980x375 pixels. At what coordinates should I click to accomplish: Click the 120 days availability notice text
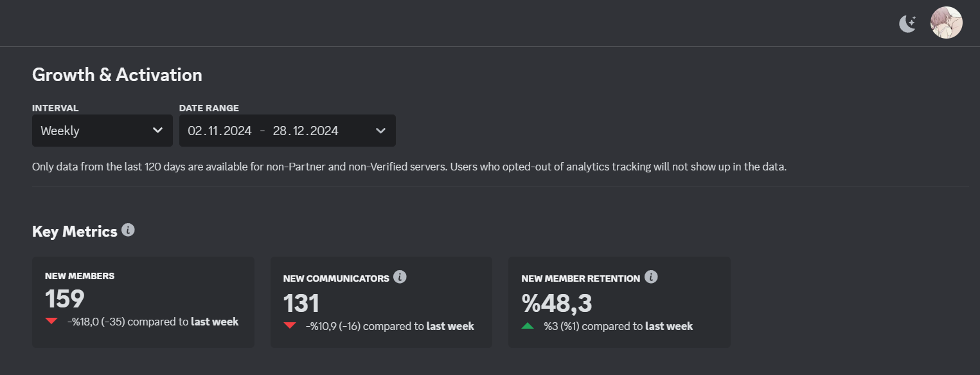point(409,167)
